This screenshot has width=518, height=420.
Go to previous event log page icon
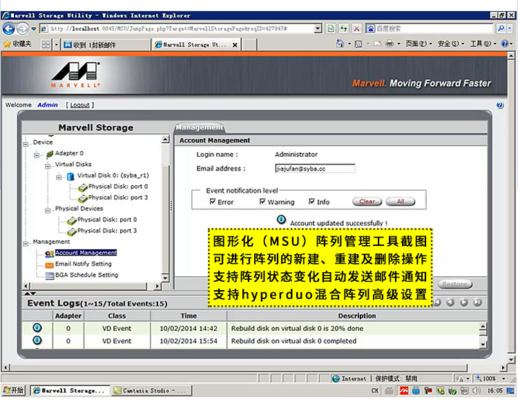[x=450, y=303]
